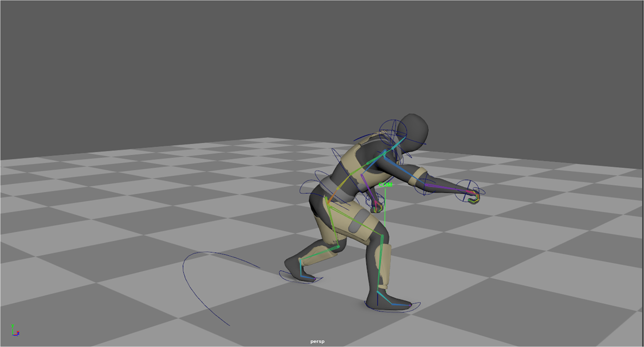Click the persp camera name label
Viewport: 644px width, 347px height.
click(x=317, y=341)
